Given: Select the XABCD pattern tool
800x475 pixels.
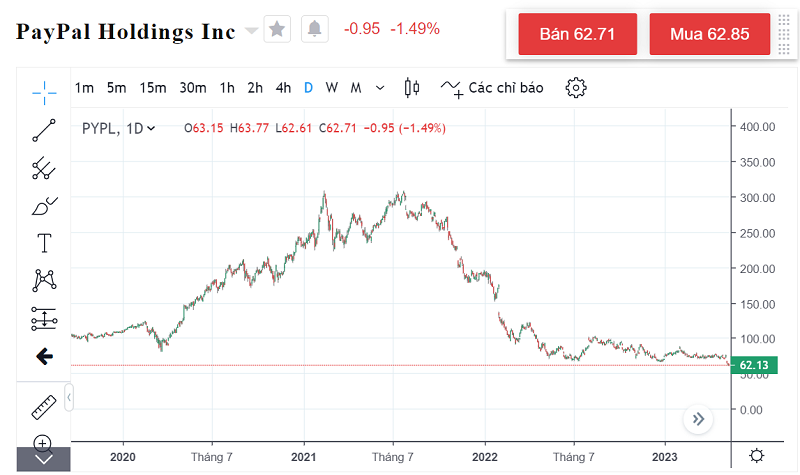Looking at the screenshot, I should [x=44, y=280].
